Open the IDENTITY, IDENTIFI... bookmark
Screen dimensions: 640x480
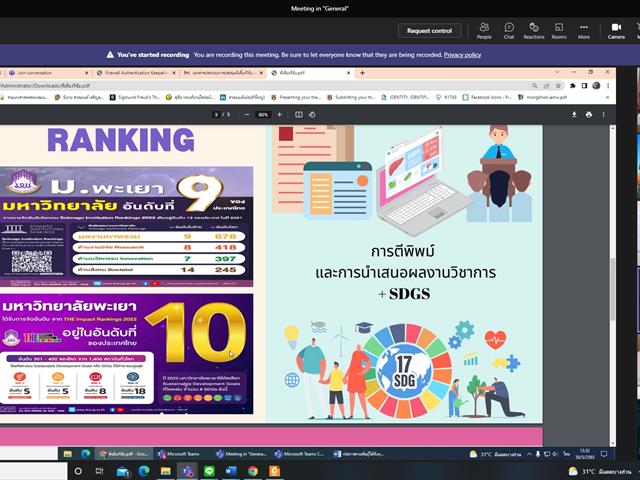point(406,97)
